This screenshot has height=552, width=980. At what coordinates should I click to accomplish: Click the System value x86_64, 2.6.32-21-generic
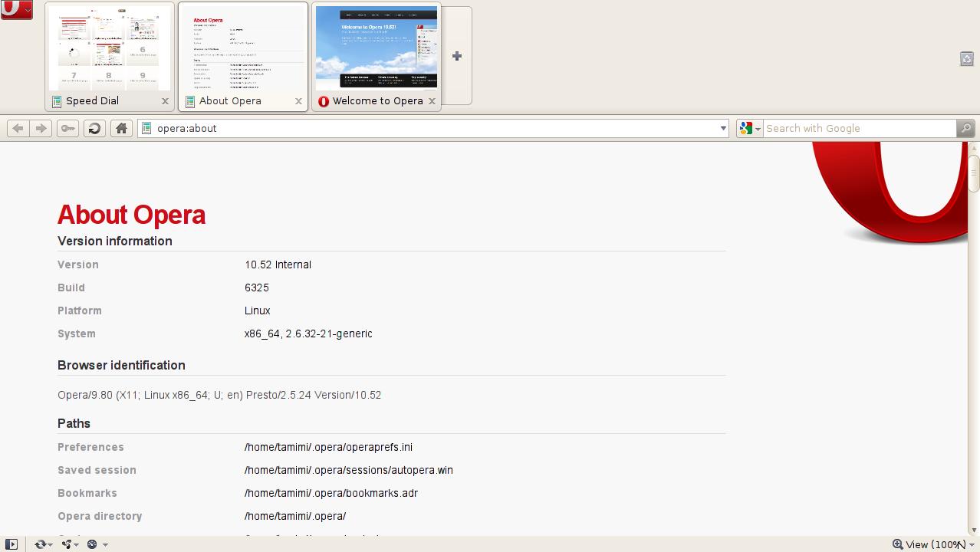coord(308,333)
